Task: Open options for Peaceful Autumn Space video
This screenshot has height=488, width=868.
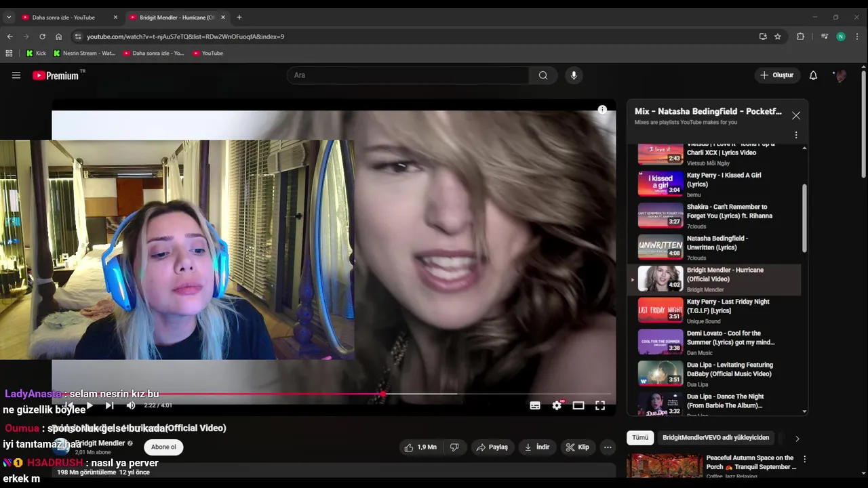Action: point(805,460)
